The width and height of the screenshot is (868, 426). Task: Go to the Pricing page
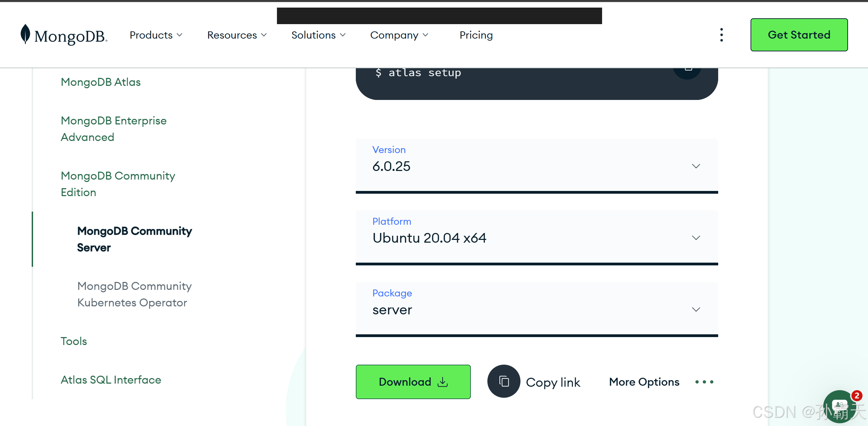[x=476, y=35]
